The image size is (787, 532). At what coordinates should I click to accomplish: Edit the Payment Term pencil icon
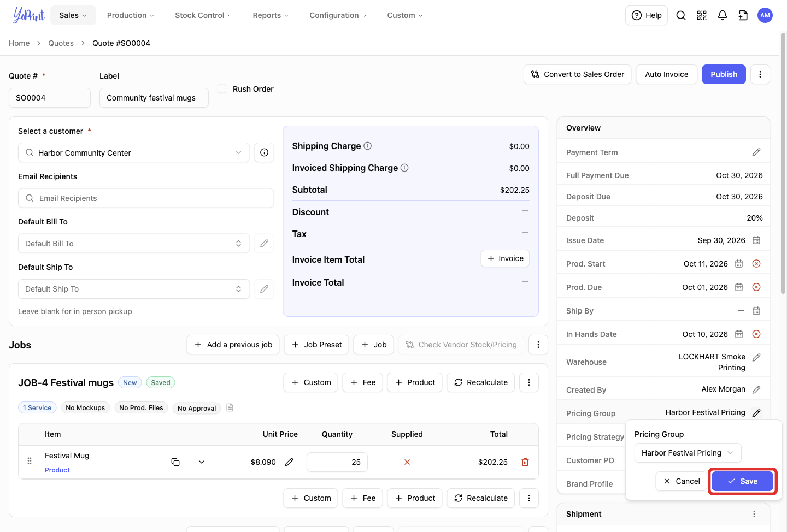(756, 152)
